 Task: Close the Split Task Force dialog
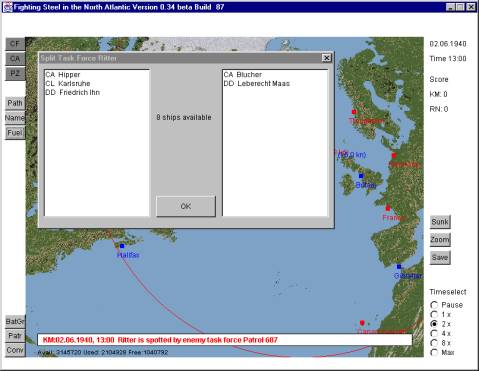click(x=327, y=58)
